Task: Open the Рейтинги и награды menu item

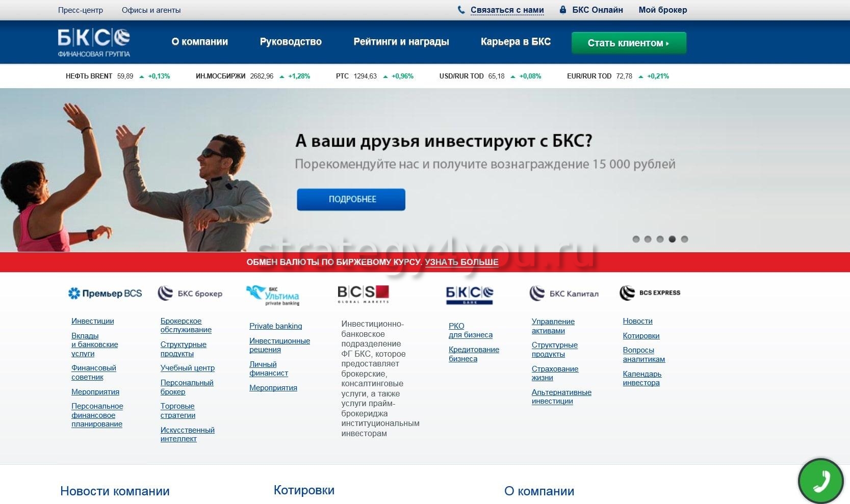Action: pos(401,42)
